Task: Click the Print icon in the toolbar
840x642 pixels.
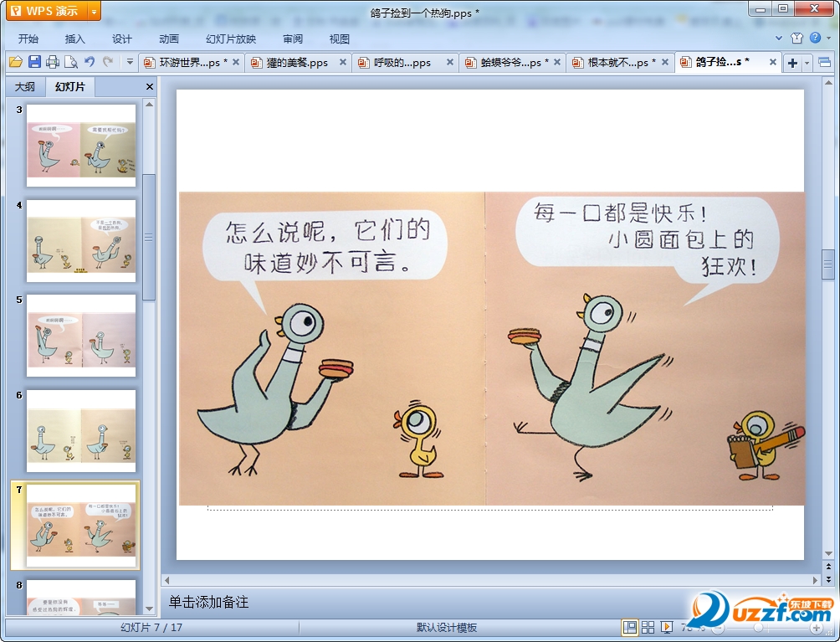Action: [x=53, y=62]
